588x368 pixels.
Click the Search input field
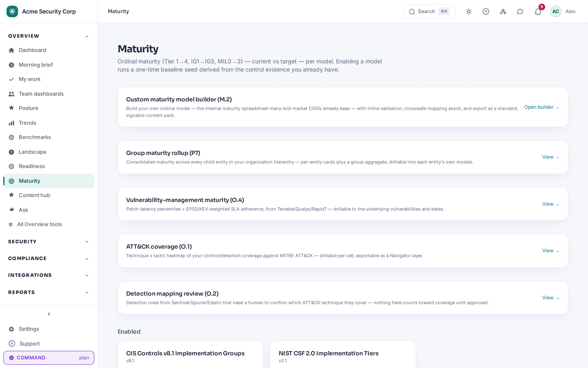429,11
